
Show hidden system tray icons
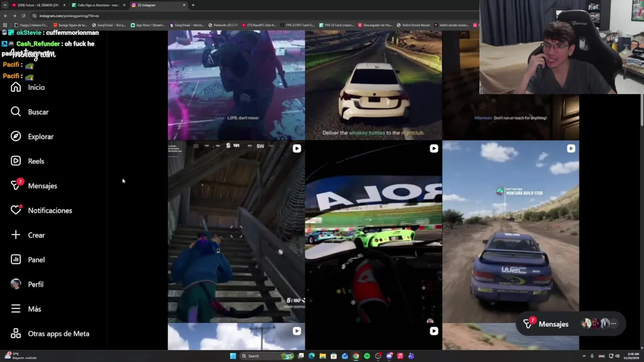click(x=584, y=356)
